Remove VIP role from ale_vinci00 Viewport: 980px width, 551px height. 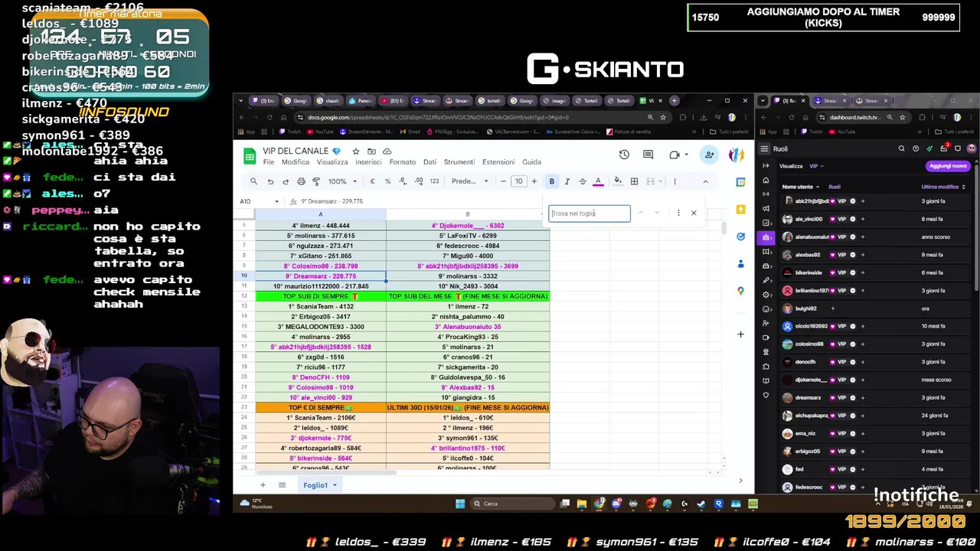click(x=853, y=219)
